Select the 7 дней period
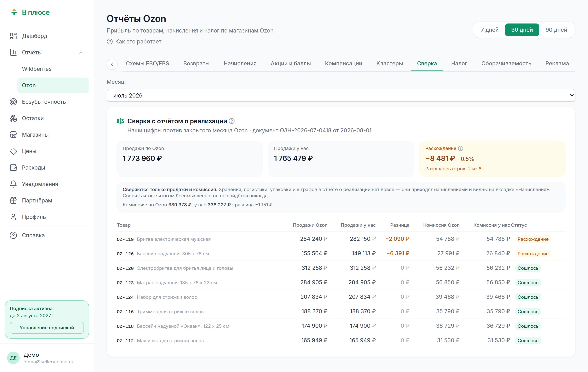The height and width of the screenshot is (372, 588). 490,30
